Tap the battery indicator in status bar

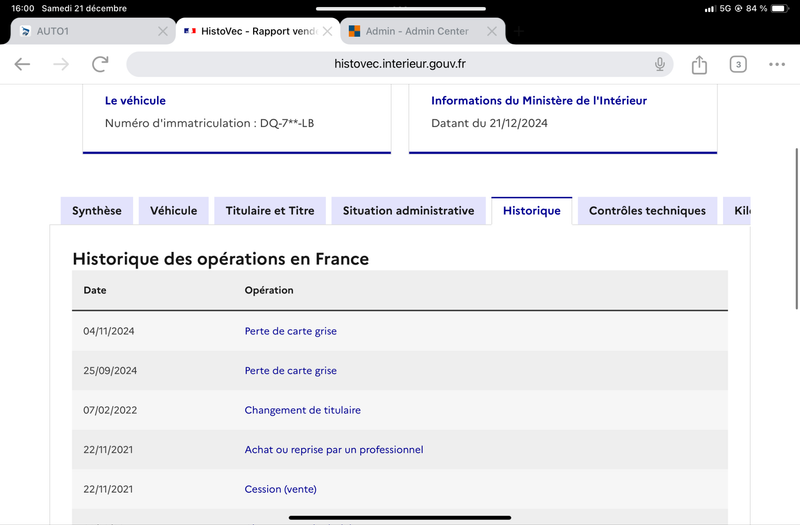point(780,8)
